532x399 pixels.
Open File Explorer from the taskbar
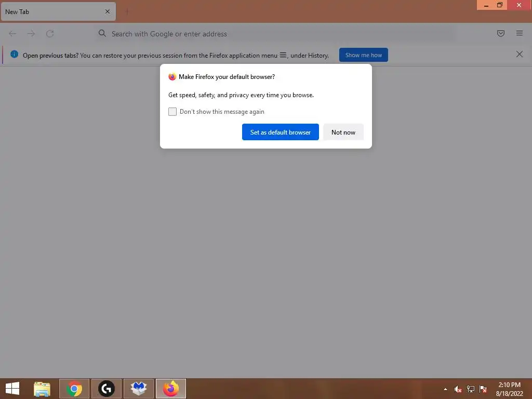point(42,389)
